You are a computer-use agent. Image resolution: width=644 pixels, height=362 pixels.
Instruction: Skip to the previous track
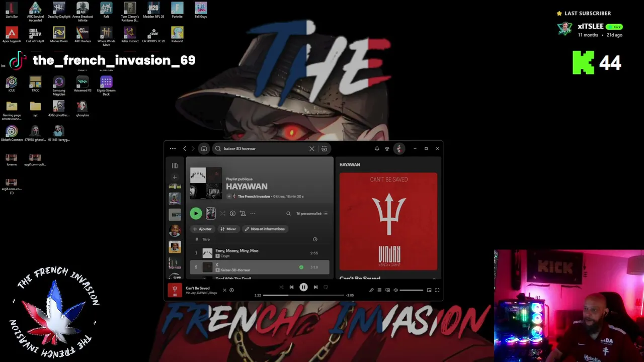tap(291, 287)
